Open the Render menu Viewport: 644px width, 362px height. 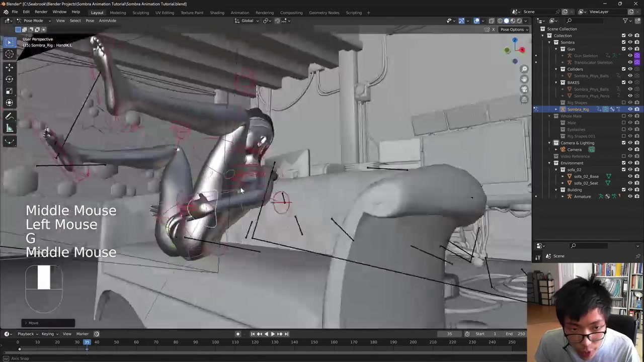[x=41, y=12]
